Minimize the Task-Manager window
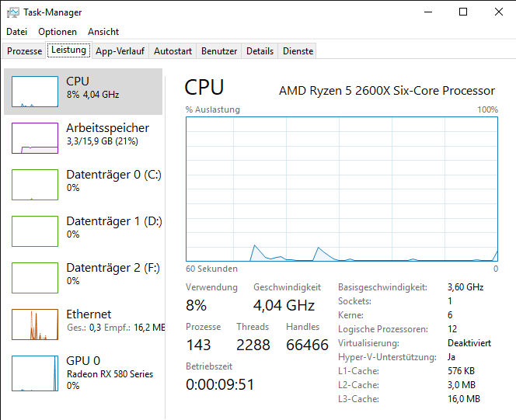Screen dimensions: 516x420 (427, 12)
